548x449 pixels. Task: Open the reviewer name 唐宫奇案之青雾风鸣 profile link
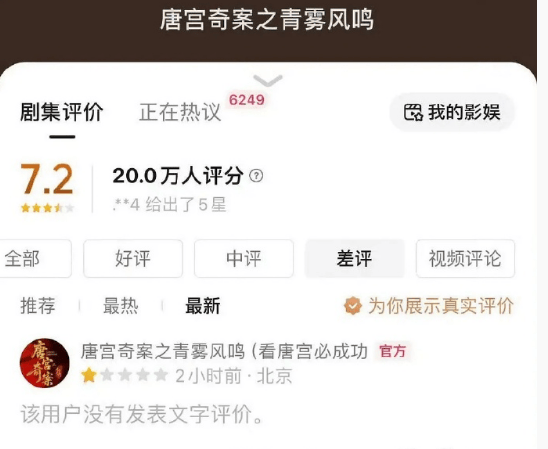[224, 351]
